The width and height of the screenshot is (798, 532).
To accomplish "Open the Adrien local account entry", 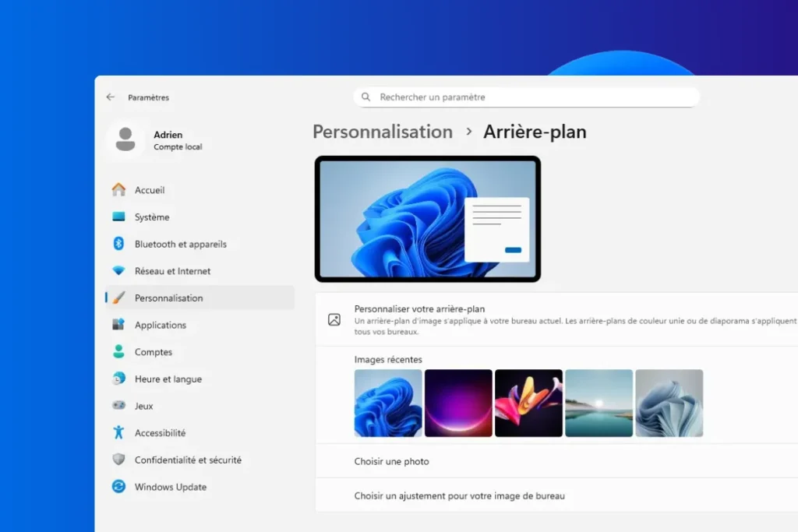I will click(x=163, y=141).
